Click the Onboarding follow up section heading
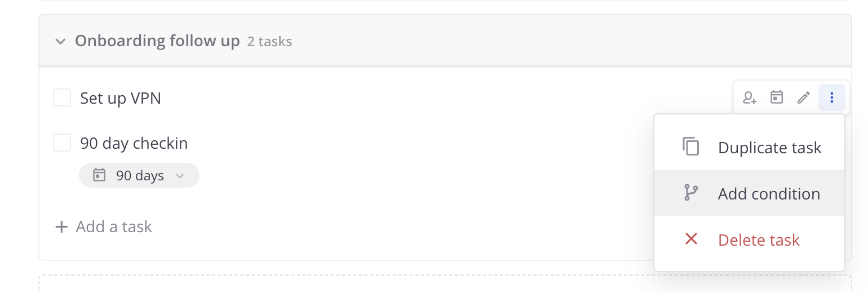This screenshot has width=868, height=293. click(157, 41)
